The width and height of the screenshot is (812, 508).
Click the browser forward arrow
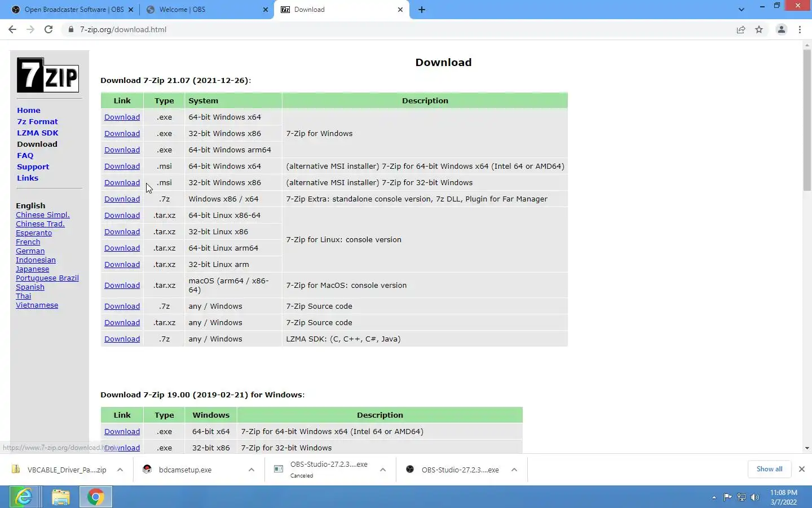(x=30, y=29)
